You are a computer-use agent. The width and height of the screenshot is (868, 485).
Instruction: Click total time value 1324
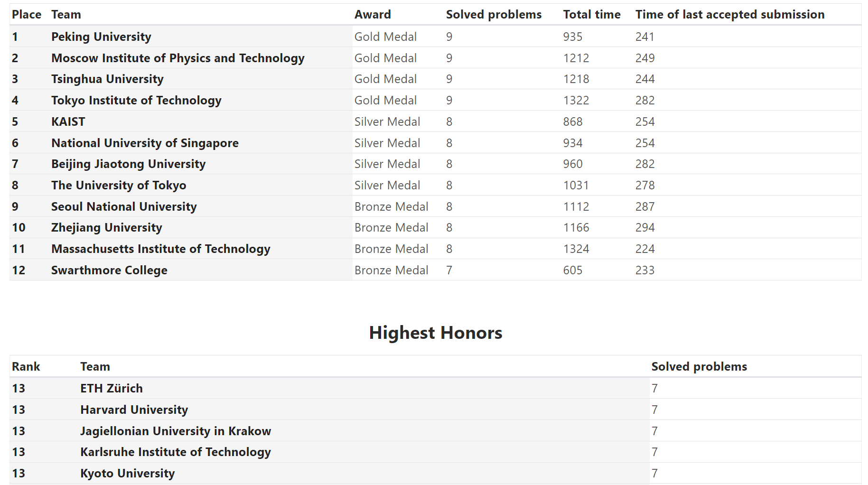(576, 249)
